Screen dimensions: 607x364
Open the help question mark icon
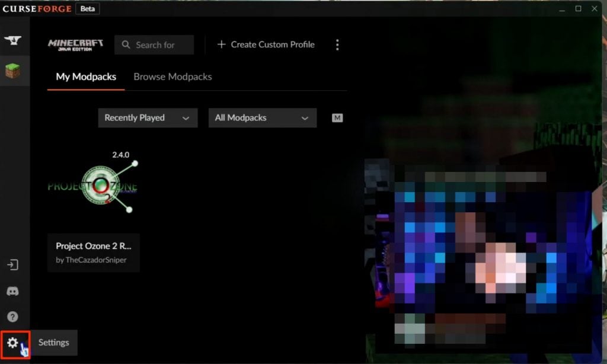pyautogui.click(x=13, y=317)
